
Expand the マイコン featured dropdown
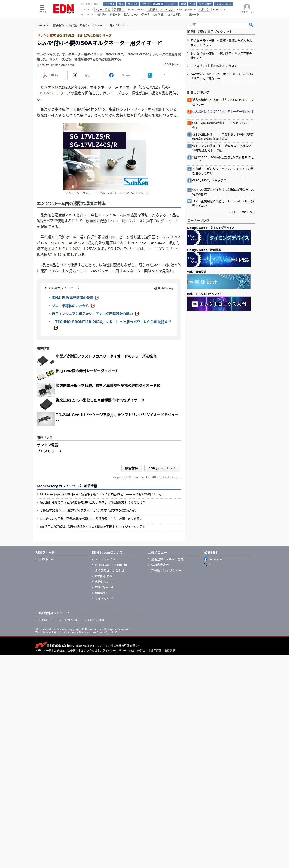point(167,9)
